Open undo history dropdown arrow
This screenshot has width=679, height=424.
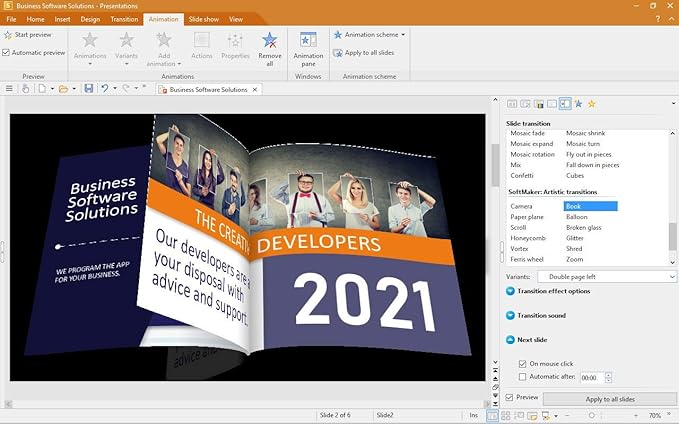pyautogui.click(x=115, y=88)
